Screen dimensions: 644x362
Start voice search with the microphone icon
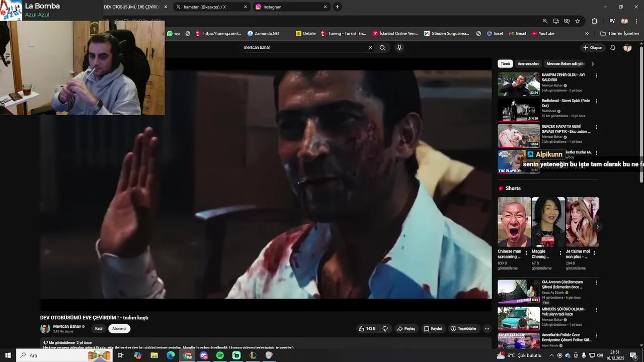[399, 48]
